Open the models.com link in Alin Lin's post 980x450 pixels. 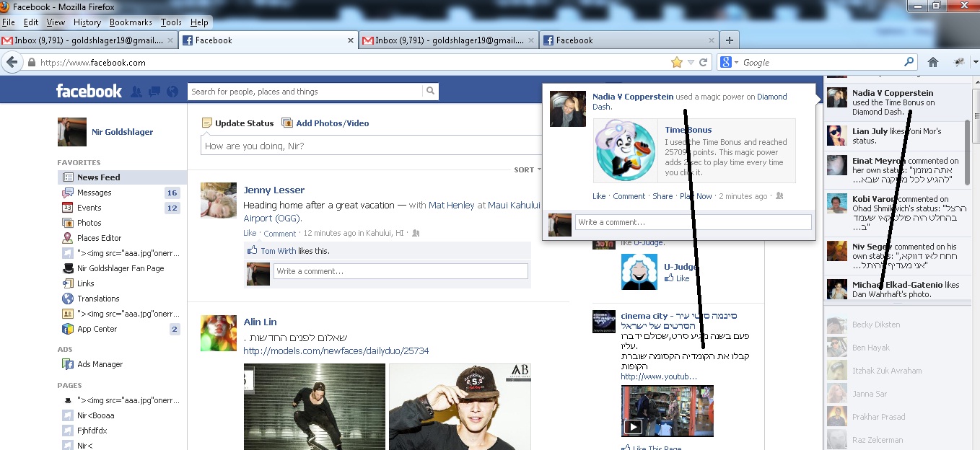[336, 351]
